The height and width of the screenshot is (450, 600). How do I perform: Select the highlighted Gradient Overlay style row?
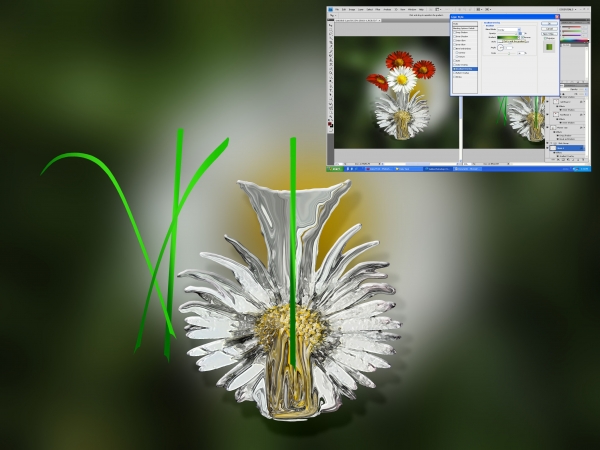point(465,69)
